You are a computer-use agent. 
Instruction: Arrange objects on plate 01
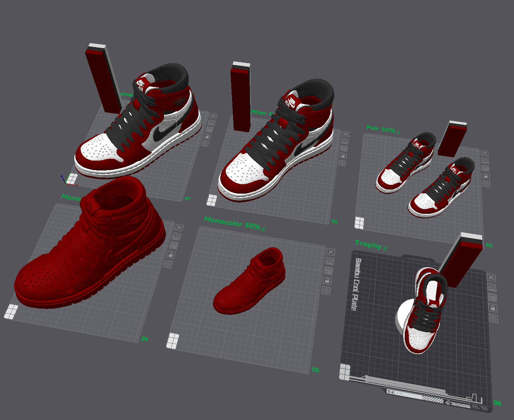[x=209, y=129]
